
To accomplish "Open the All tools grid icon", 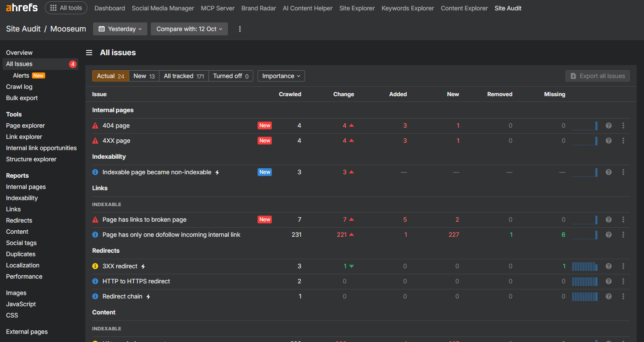I will tap(53, 7).
